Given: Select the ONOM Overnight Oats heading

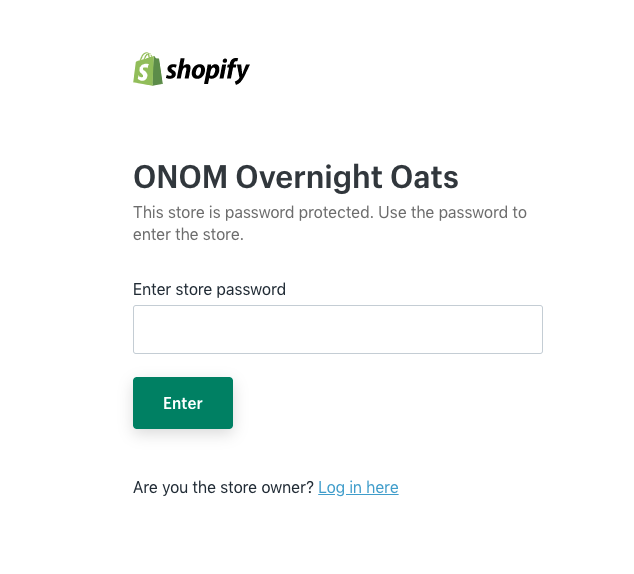Looking at the screenshot, I should [296, 177].
